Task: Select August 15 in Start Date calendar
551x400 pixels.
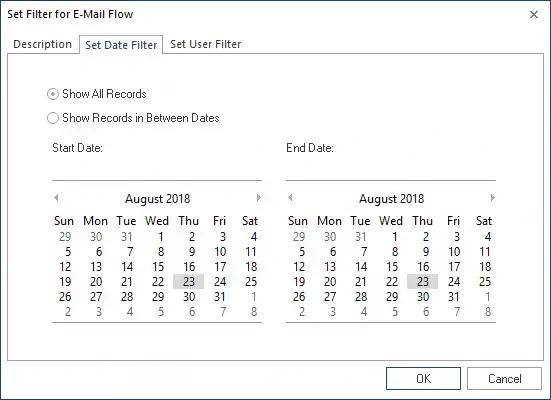Action: [x=158, y=266]
